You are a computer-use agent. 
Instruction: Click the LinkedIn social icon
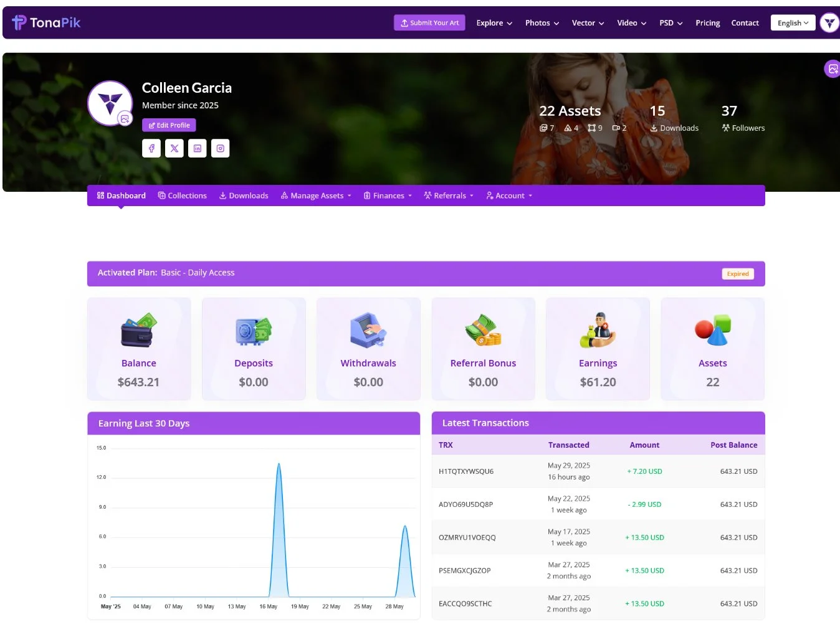[197, 148]
